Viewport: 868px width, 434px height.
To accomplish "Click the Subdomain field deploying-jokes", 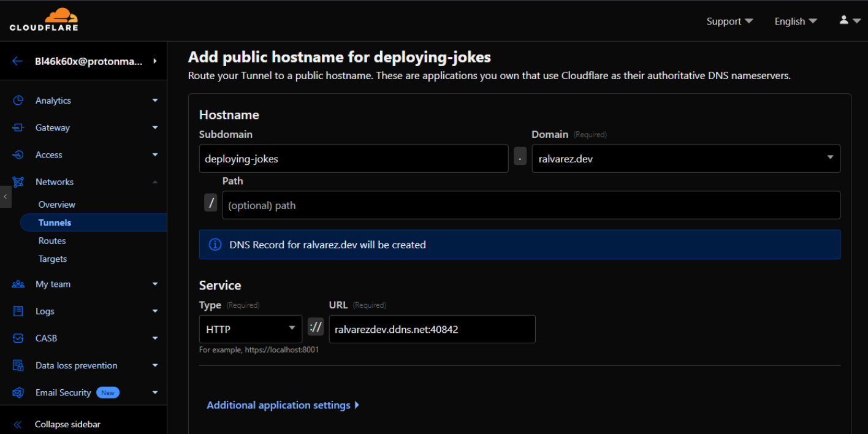I will [x=354, y=159].
